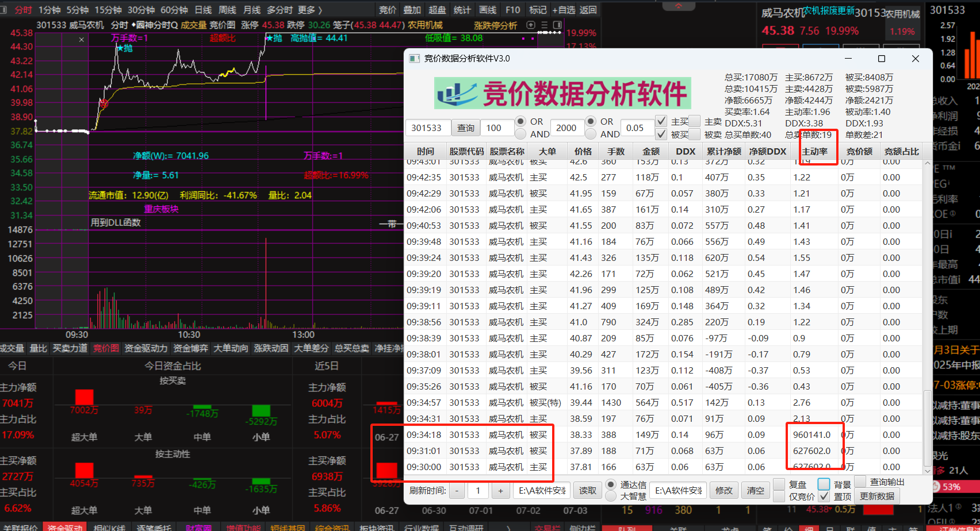Open the 统计 statistics tool
This screenshot has height=531, width=980.
462,9
